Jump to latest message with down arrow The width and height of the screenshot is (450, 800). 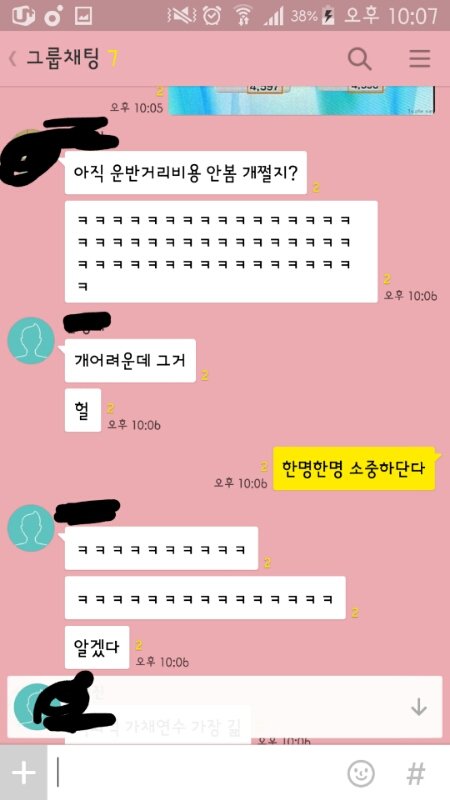[418, 707]
